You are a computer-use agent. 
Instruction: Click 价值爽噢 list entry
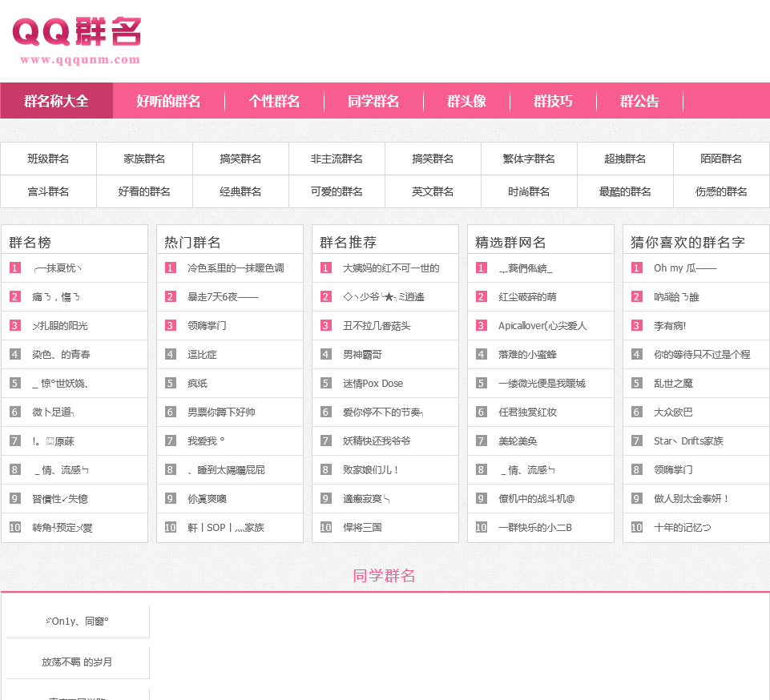coord(207,499)
